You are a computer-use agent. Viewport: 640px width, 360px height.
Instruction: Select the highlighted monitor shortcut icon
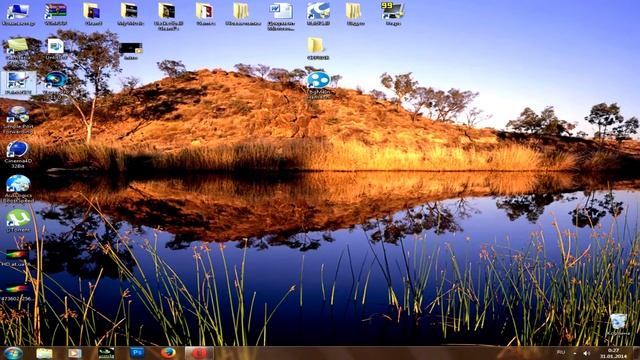tap(18, 83)
